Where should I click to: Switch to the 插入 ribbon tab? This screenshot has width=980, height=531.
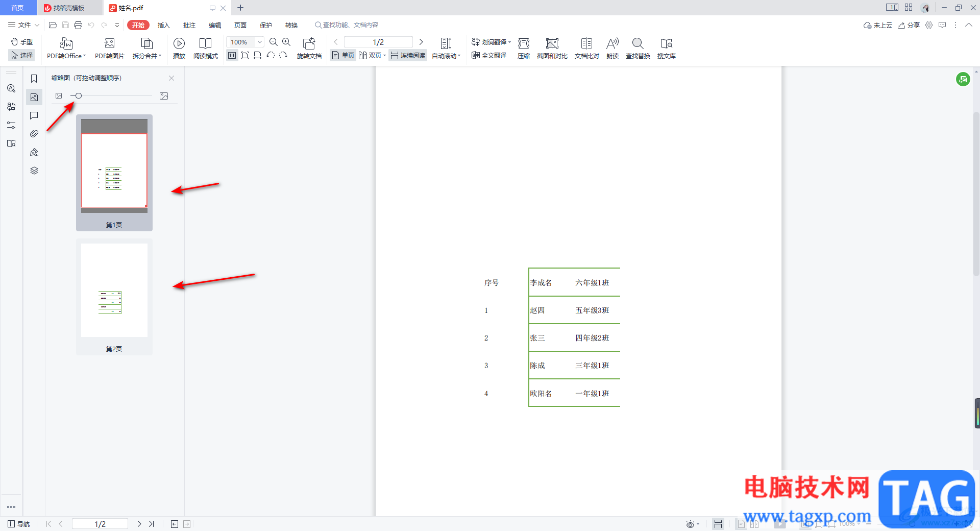point(163,25)
